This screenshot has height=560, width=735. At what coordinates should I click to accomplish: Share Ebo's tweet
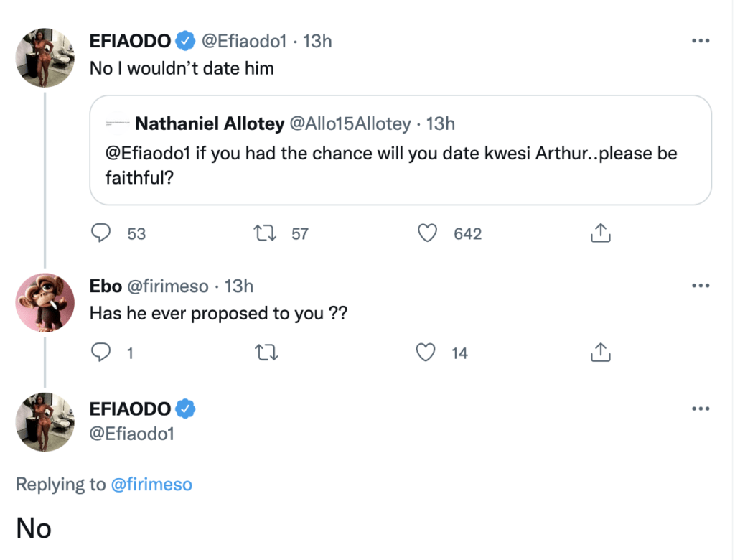(600, 353)
